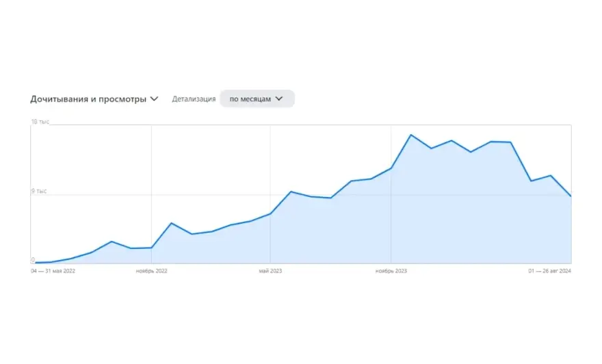
Task: Click the line peak just after май 2023
Action: (x=291, y=192)
